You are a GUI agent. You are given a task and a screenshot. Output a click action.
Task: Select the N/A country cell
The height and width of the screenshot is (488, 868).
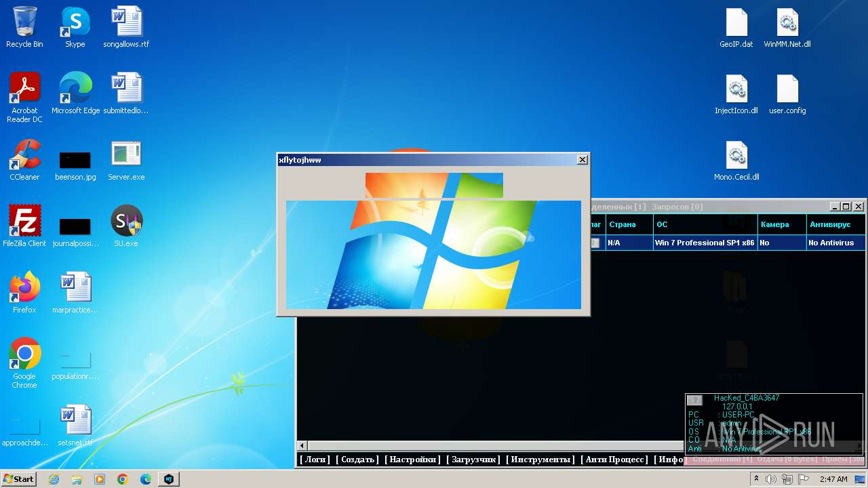[x=629, y=243]
